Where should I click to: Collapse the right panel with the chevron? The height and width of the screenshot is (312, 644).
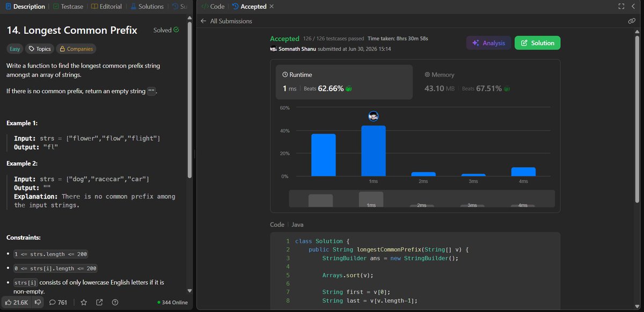(x=633, y=6)
